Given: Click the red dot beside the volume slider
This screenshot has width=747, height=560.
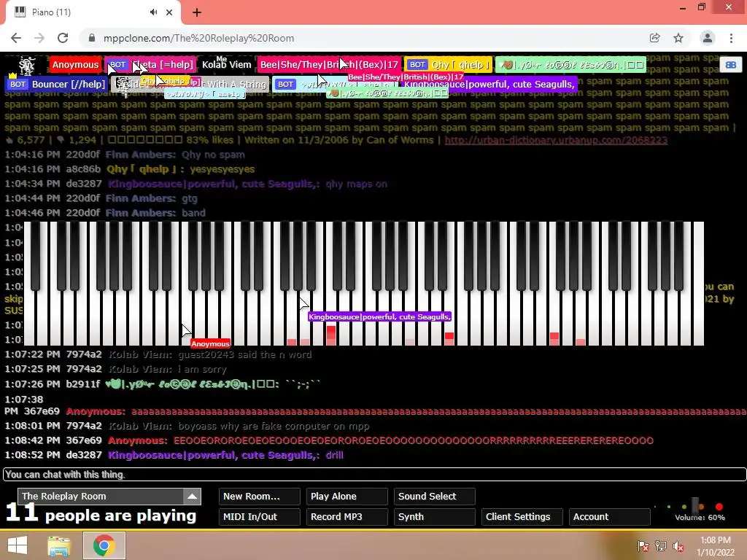Looking at the screenshot, I should pyautogui.click(x=719, y=506).
